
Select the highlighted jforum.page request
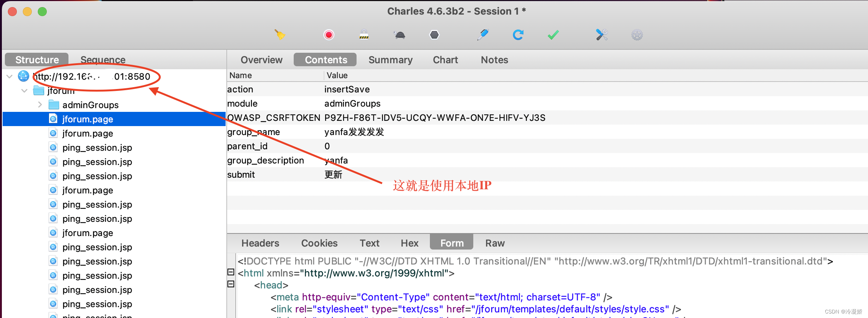114,119
